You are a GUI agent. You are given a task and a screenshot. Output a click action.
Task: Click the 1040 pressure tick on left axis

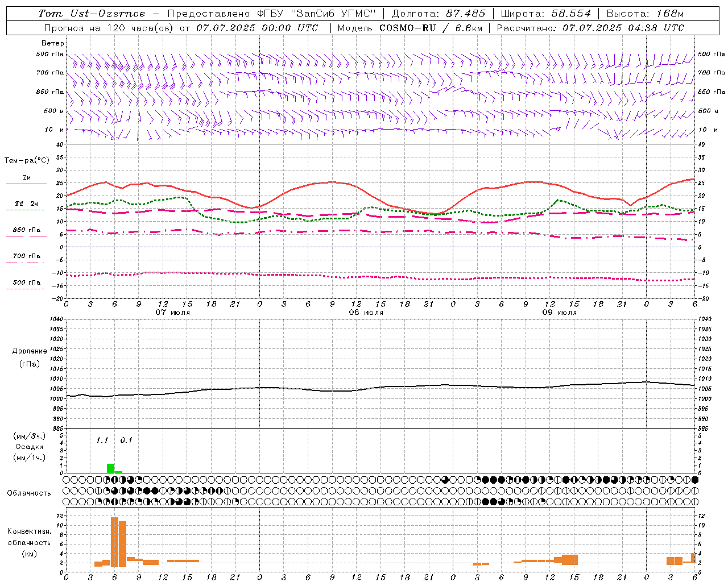coord(57,319)
